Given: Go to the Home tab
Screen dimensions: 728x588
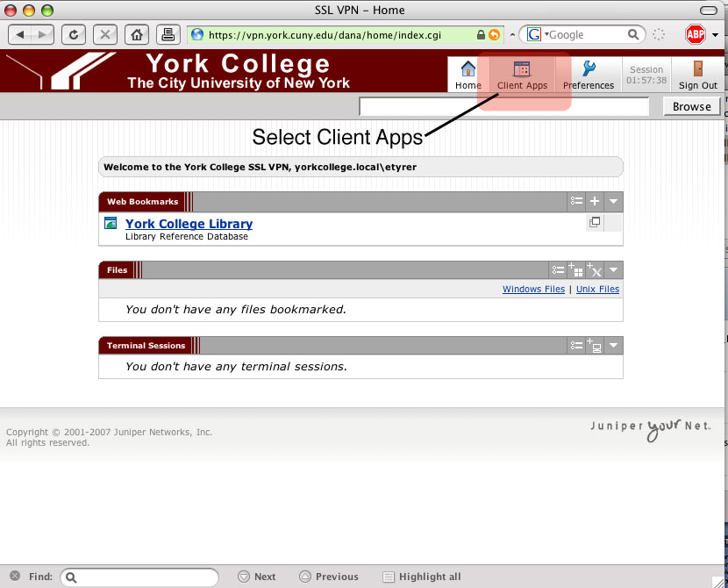Looking at the screenshot, I should (468, 75).
